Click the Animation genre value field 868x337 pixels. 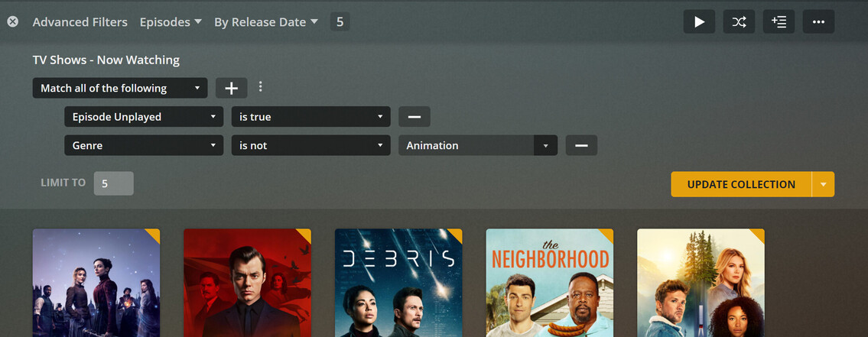coord(466,145)
